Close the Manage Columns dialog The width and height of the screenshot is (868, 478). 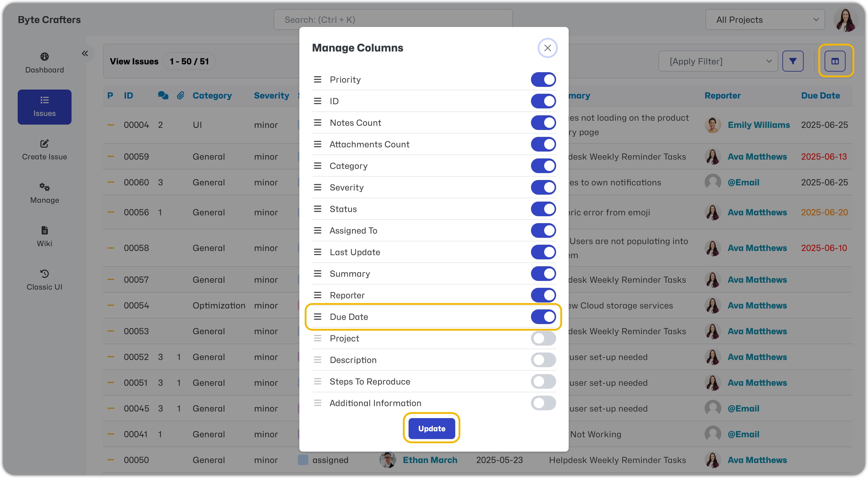click(547, 48)
